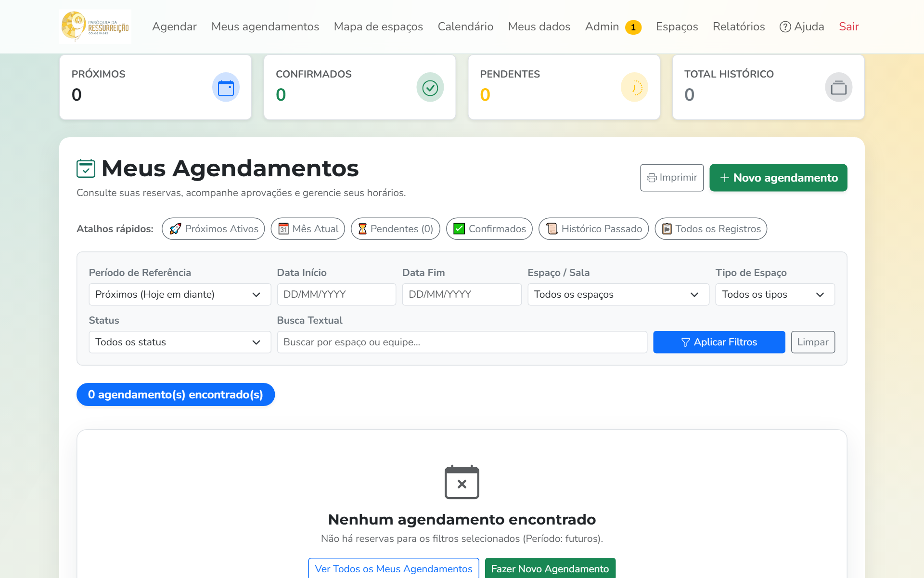
Task: Click Aplicar Filtros
Action: pos(719,342)
